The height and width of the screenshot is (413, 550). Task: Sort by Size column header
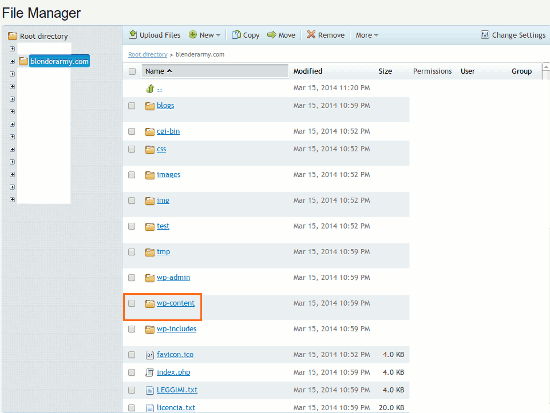click(385, 71)
